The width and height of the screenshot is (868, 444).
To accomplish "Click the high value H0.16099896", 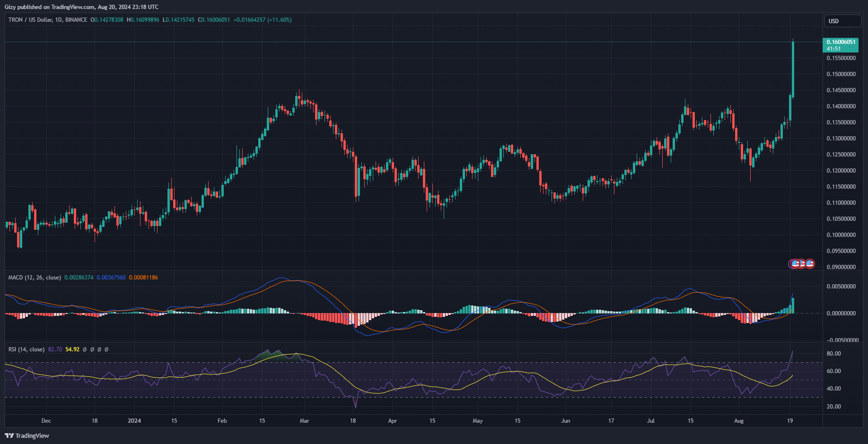I will 143,20.
